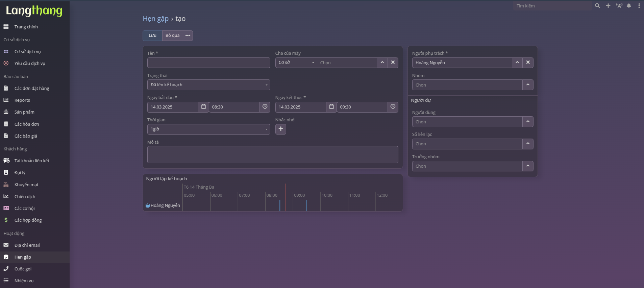The width and height of the screenshot is (644, 288).
Task: Go to Các hợp đồng in sidebar
Action: pyautogui.click(x=28, y=220)
